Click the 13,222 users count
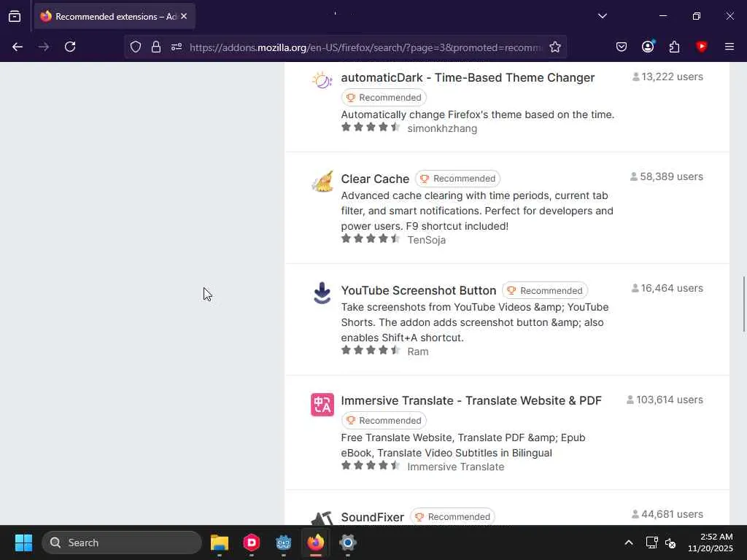The width and height of the screenshot is (747, 560). click(x=667, y=77)
